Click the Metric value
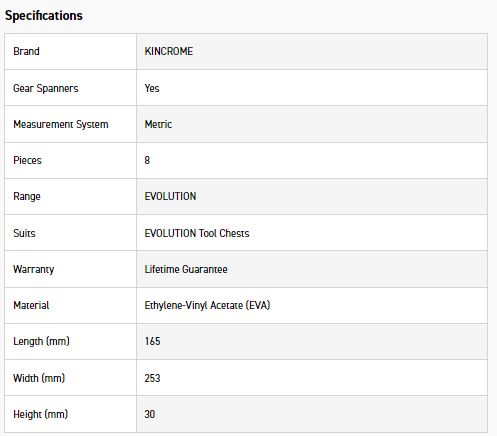 point(158,124)
